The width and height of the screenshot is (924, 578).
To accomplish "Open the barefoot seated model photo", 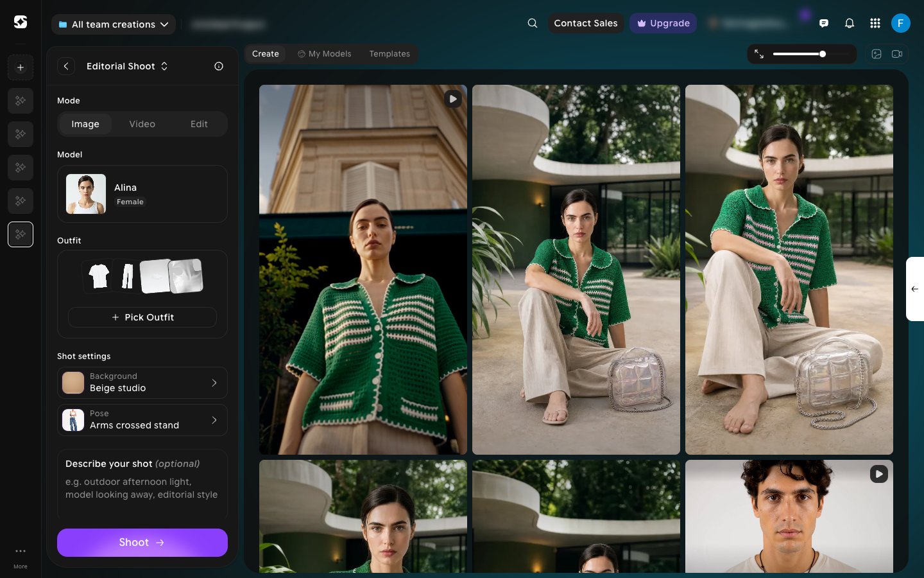I will coord(789,270).
